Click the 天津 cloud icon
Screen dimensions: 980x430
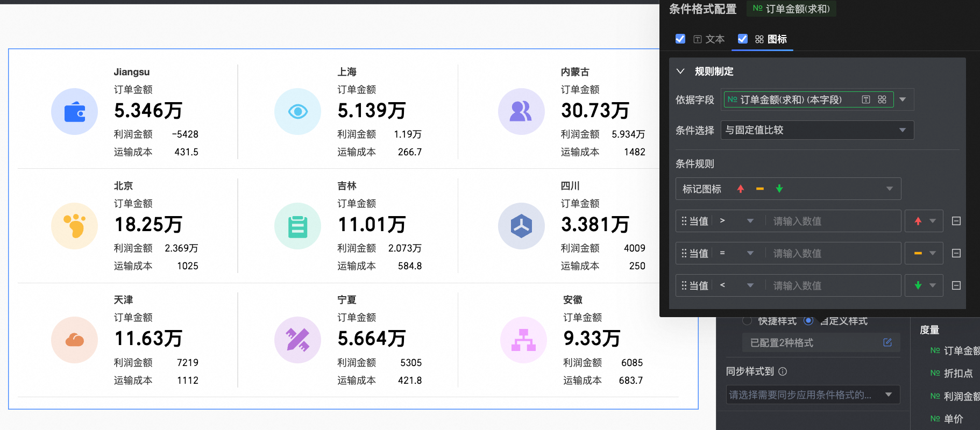coord(75,340)
